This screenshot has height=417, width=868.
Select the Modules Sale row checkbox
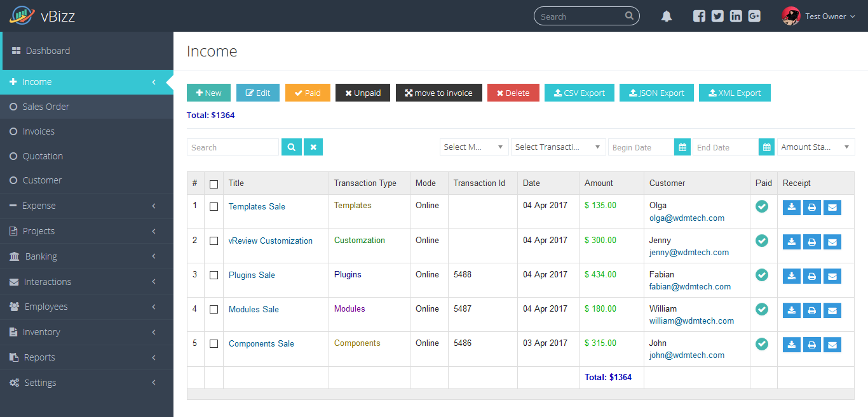[x=214, y=310]
